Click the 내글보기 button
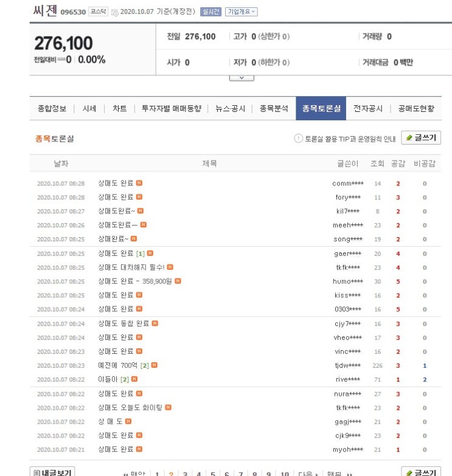 point(52,472)
